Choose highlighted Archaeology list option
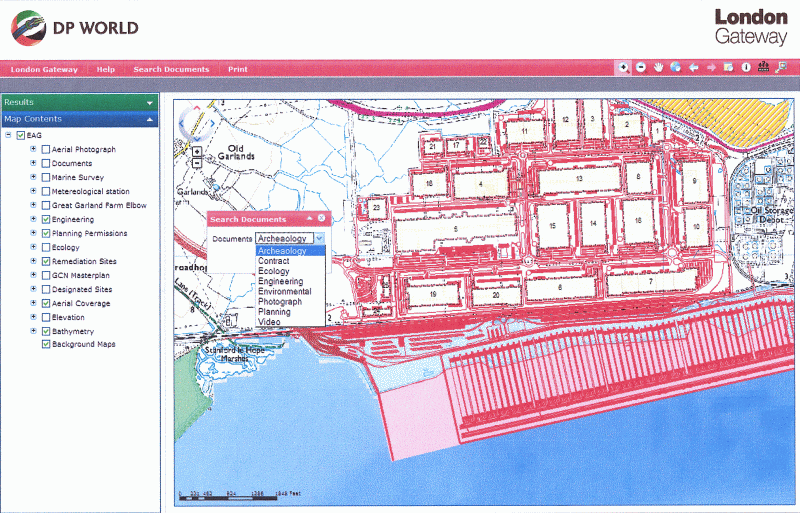 (x=290, y=251)
